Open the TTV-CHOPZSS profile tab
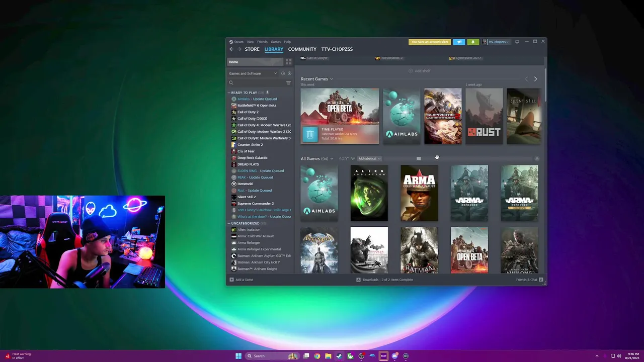Screen dimensions: 644x362 click(x=337, y=49)
